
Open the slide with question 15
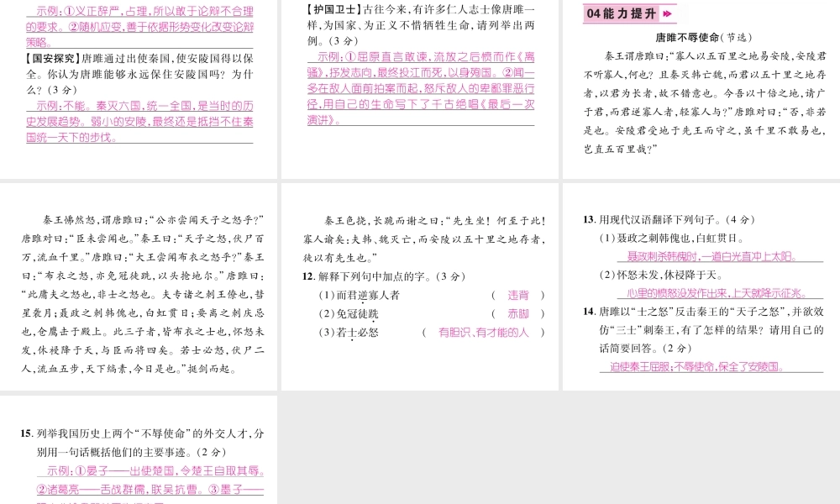(x=139, y=449)
